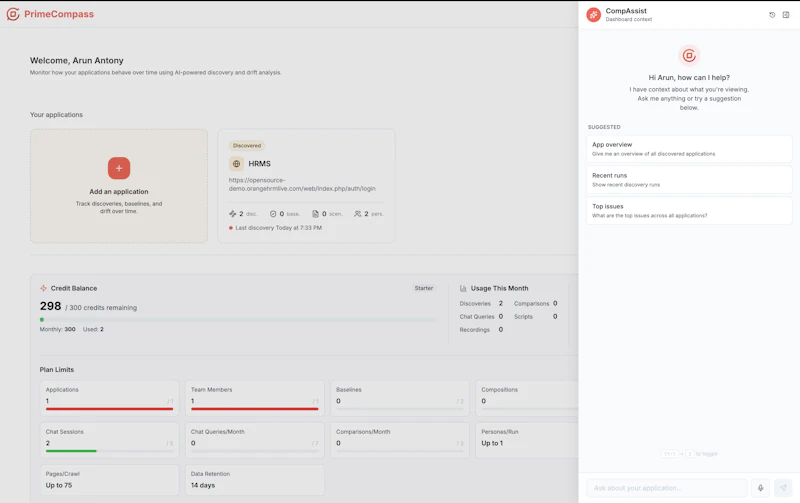The image size is (800, 503).
Task: Click the Used: 2 label
Action: click(x=93, y=330)
